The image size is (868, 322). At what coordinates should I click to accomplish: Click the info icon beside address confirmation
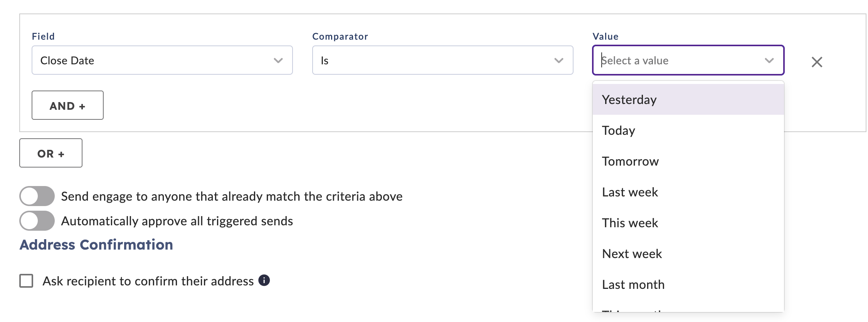pos(264,280)
